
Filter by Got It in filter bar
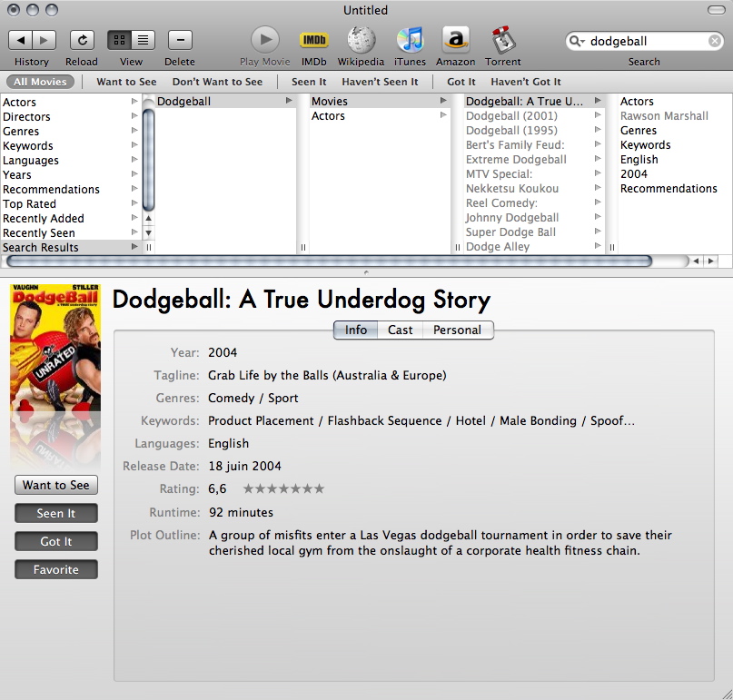[x=461, y=82]
